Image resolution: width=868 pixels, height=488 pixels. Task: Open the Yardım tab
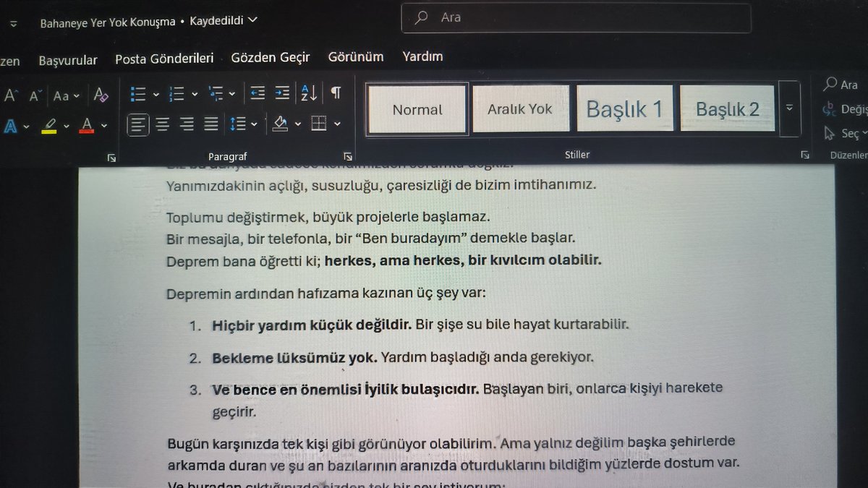pos(422,56)
